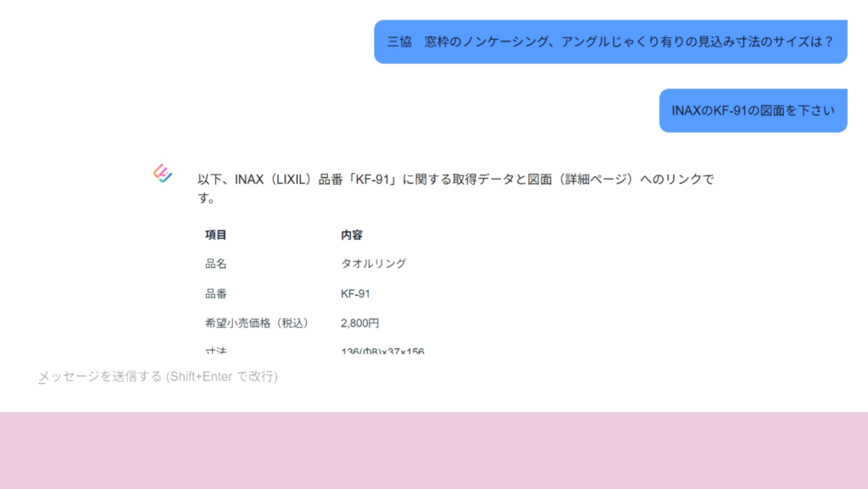Click the pink band below the input

(434, 450)
